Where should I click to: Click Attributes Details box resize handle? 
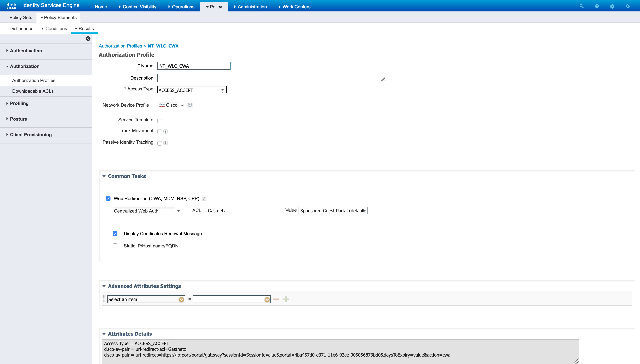[x=576, y=361]
